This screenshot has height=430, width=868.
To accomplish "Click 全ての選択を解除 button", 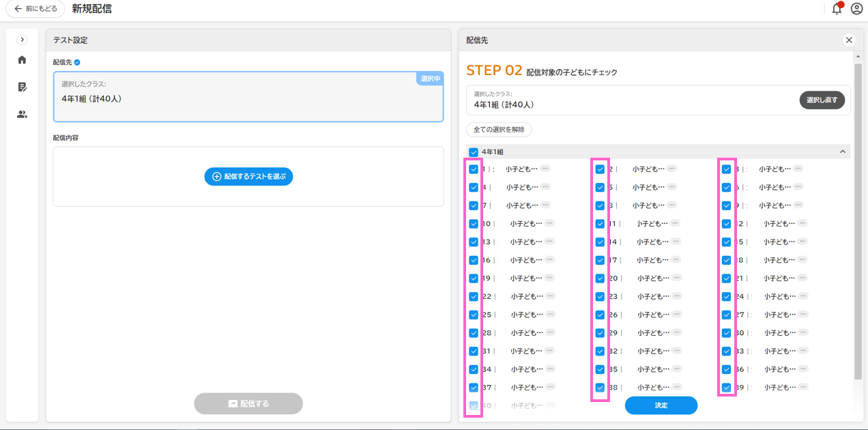I will [498, 130].
